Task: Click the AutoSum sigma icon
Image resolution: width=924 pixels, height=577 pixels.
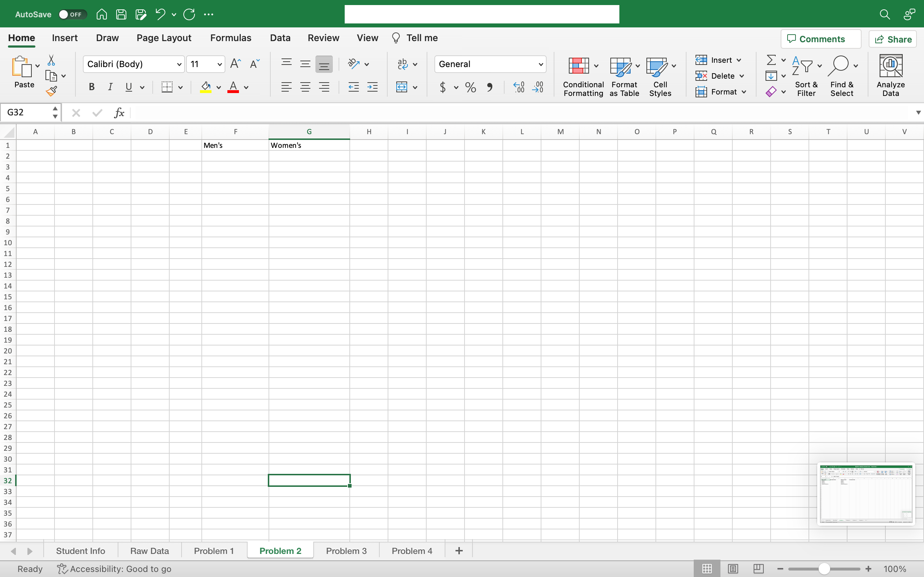Action: coord(771,60)
